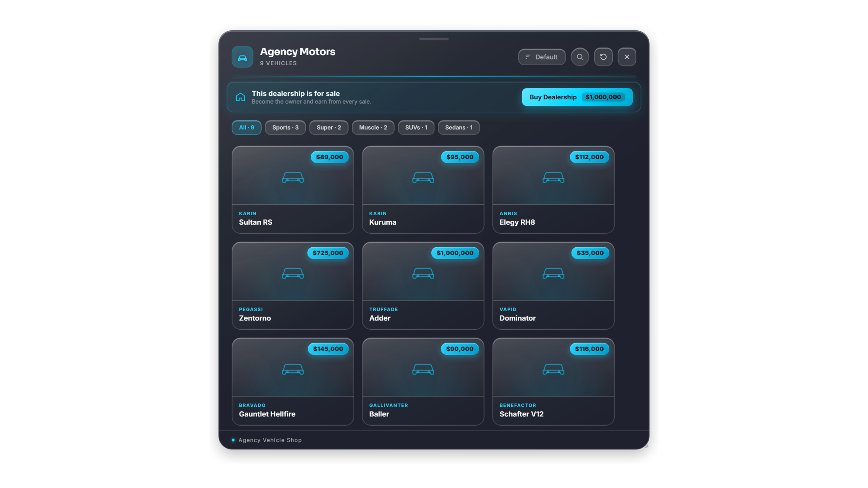Choose the Sedans · 1 category
868x488 pixels.
tap(459, 128)
